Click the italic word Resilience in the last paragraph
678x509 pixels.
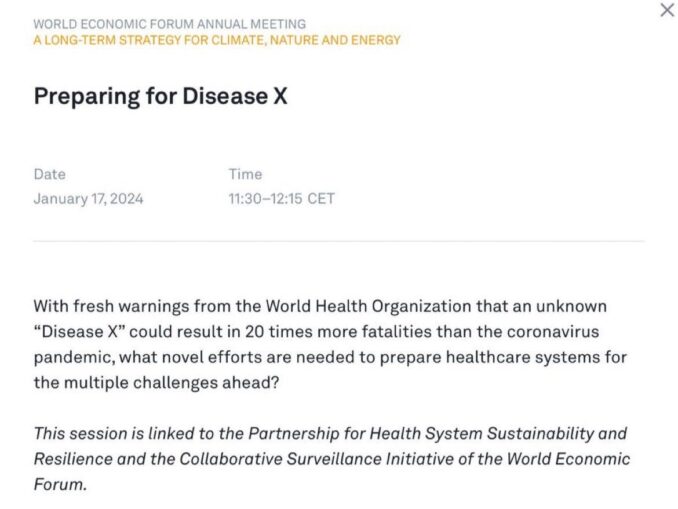[70, 459]
